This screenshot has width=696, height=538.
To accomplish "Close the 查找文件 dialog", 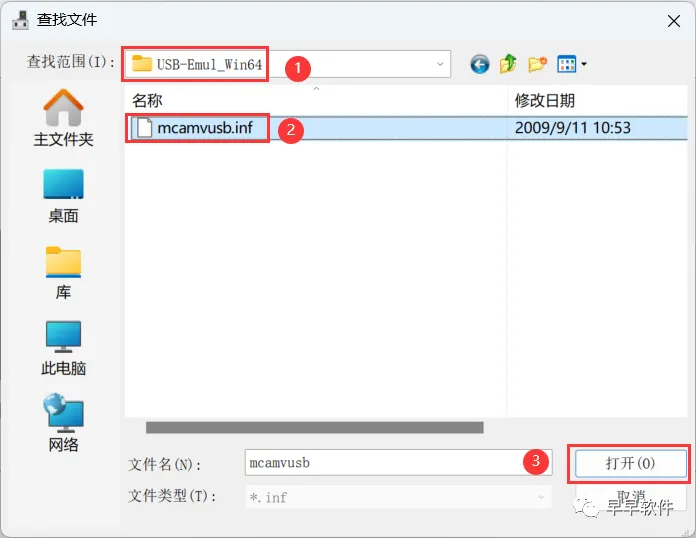I will pos(674,20).
